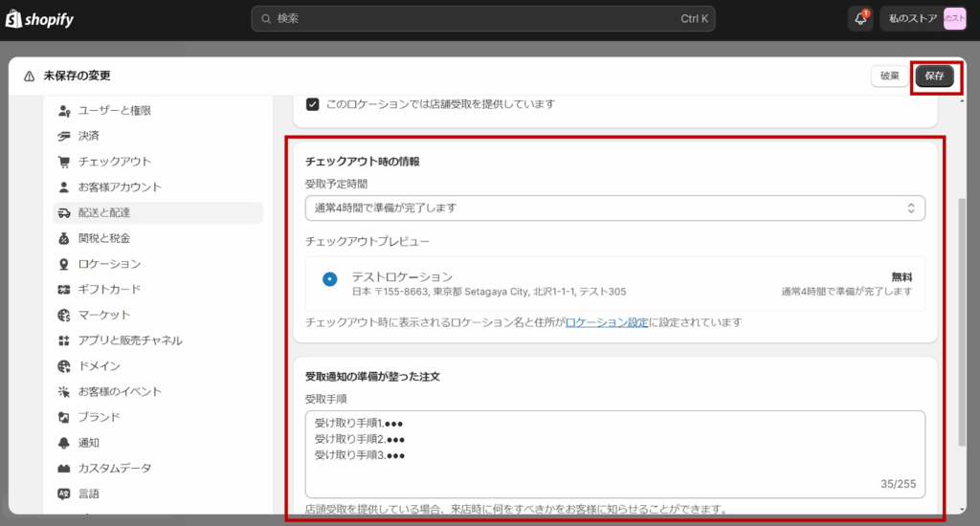Click the Shopify logo
980x526 pixels.
pyautogui.click(x=39, y=19)
